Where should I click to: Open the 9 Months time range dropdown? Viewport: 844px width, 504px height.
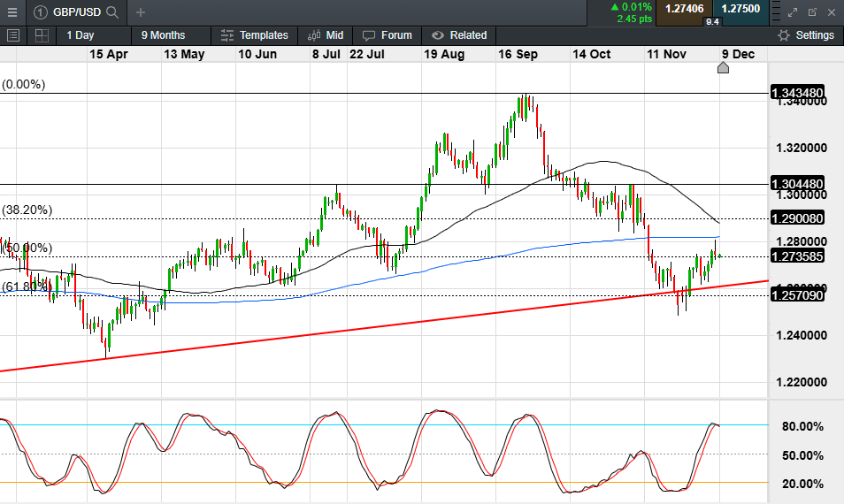164,35
